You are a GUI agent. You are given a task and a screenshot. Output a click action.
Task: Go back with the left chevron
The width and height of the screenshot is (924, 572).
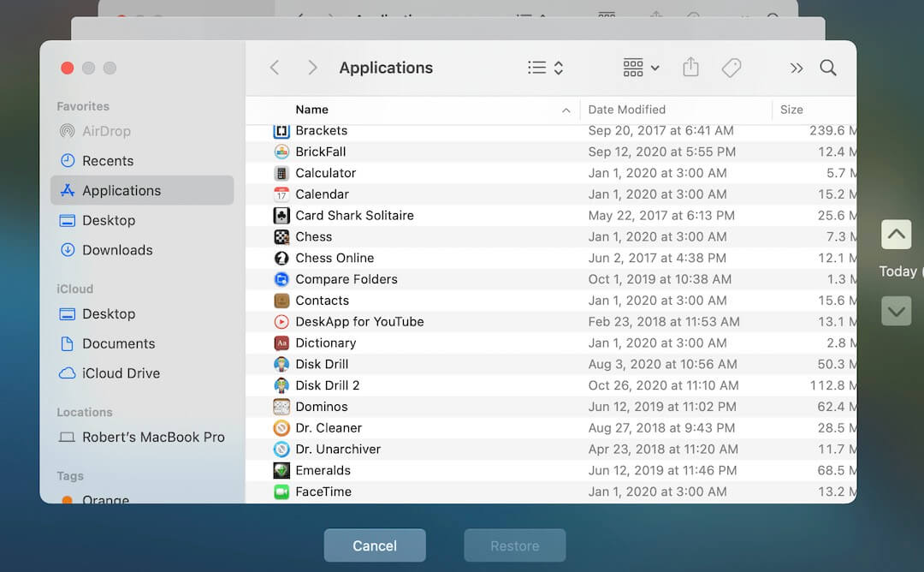click(x=275, y=68)
